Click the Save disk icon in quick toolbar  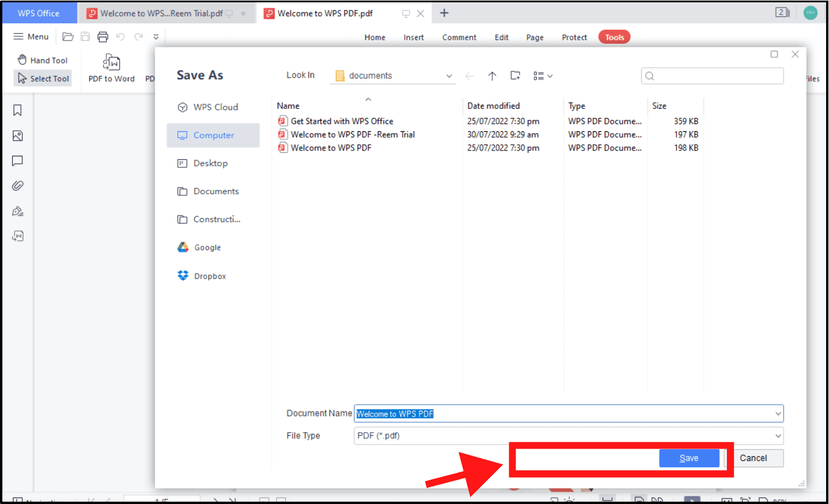85,37
